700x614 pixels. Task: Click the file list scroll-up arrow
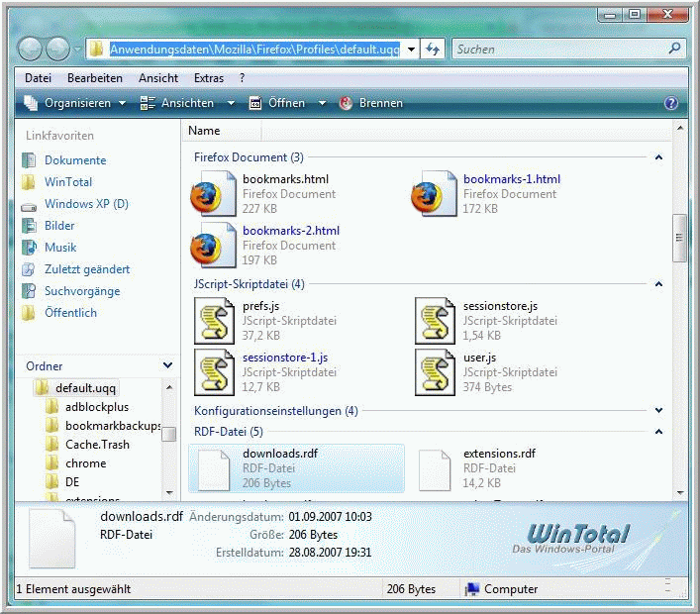(680, 128)
